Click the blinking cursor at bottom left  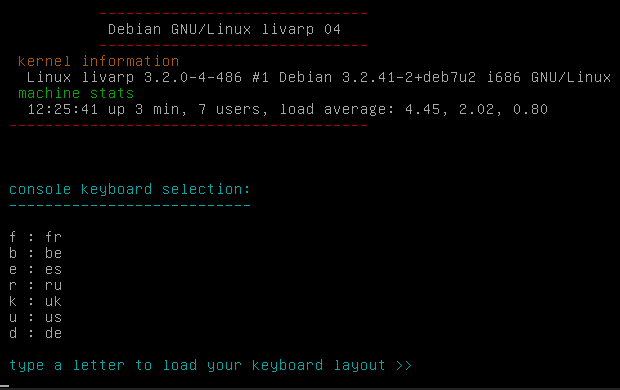point(4,386)
